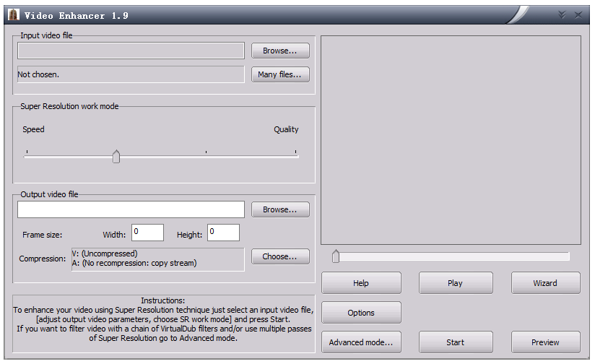Viewport: 595px width, 364px height.
Task: Click the 'Frame size:' label
Action: 42,235
